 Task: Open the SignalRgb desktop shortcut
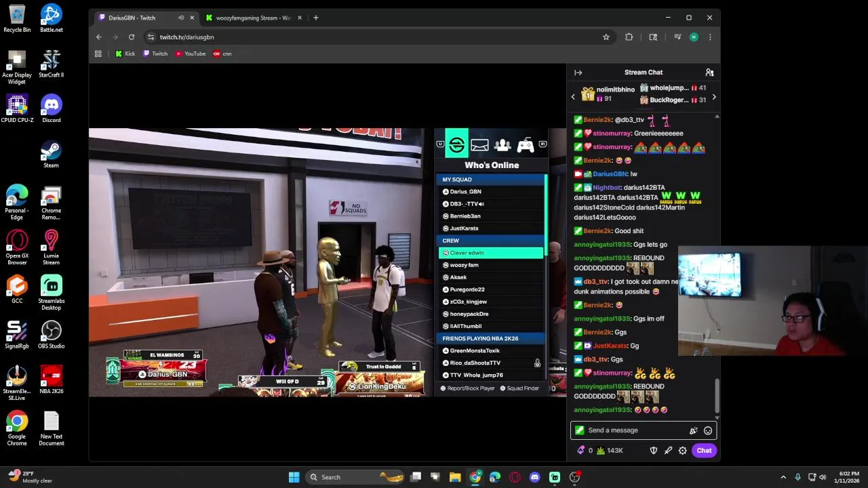(x=17, y=335)
